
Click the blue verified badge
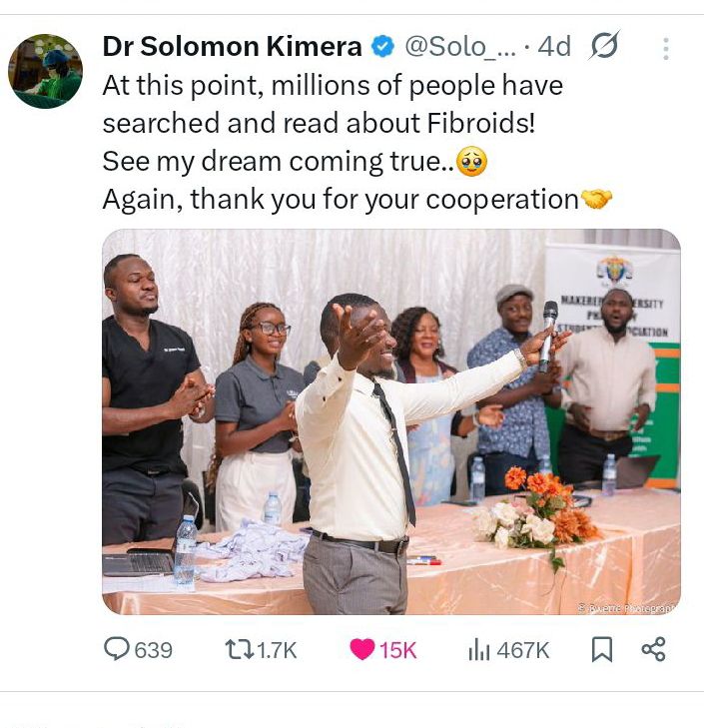(x=382, y=47)
